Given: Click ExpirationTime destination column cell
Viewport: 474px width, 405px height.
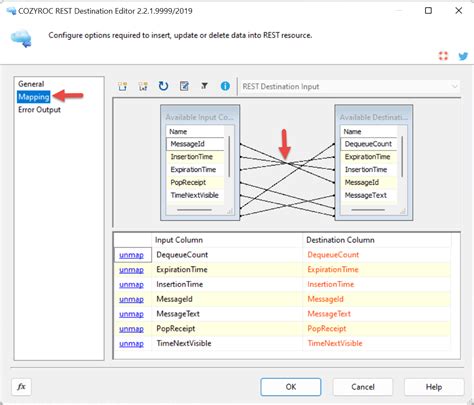Looking at the screenshot, I should click(x=377, y=270).
